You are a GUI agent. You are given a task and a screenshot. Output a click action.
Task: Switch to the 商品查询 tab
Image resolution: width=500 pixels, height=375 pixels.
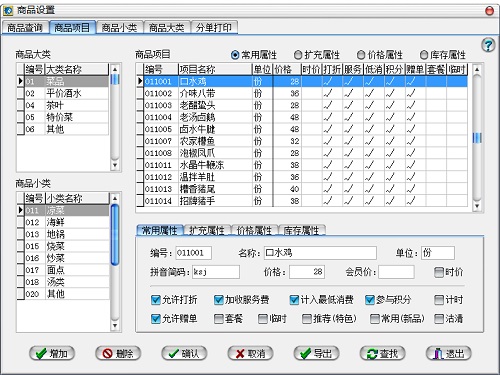click(25, 27)
